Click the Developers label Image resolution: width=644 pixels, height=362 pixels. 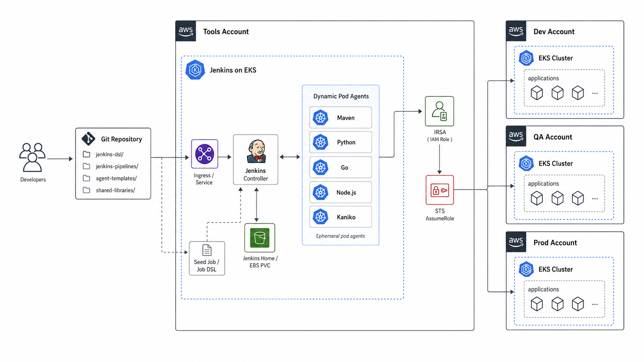pos(33,180)
